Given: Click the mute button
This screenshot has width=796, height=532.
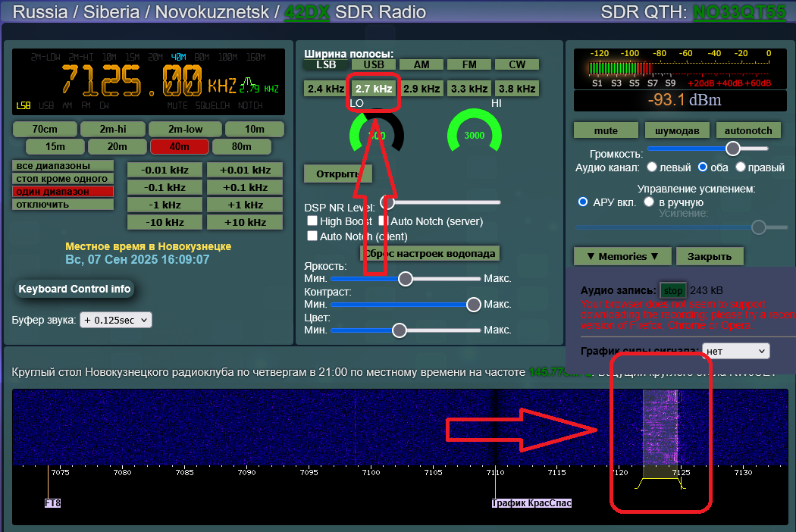Looking at the screenshot, I should coord(606,130).
